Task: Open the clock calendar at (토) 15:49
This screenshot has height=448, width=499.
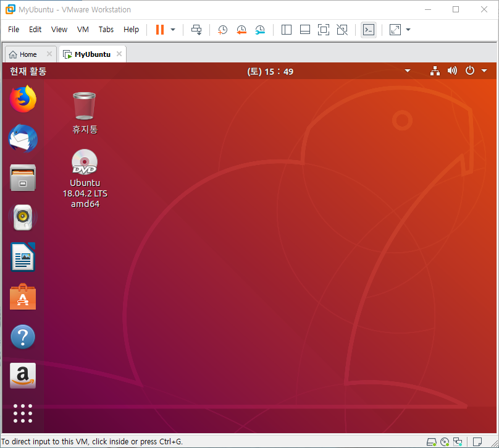Action: tap(270, 71)
